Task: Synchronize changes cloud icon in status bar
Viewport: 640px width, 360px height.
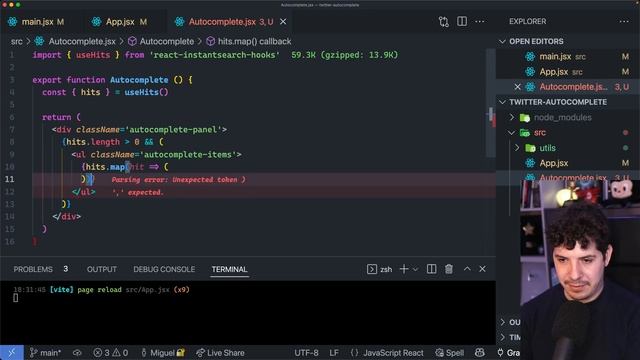Action: click(77, 353)
